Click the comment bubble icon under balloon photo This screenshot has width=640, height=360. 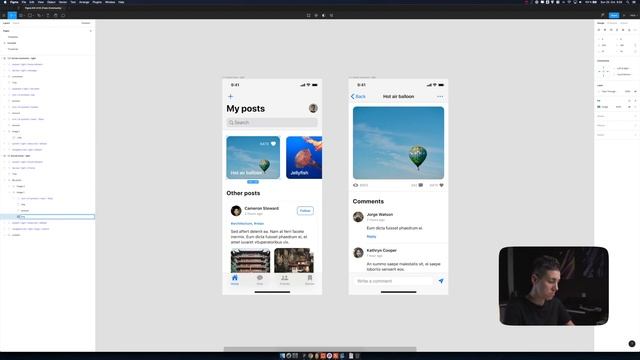coord(421,185)
